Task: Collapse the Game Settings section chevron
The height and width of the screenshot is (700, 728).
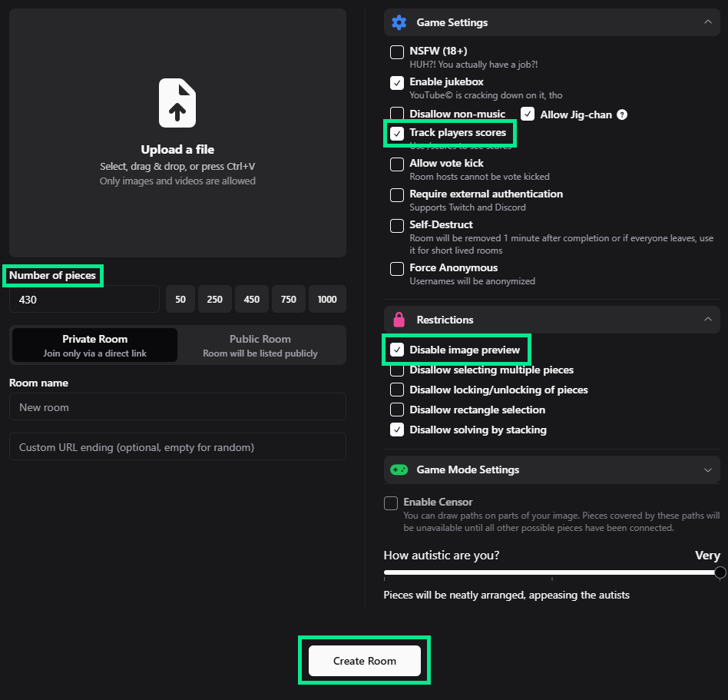Action: point(707,22)
